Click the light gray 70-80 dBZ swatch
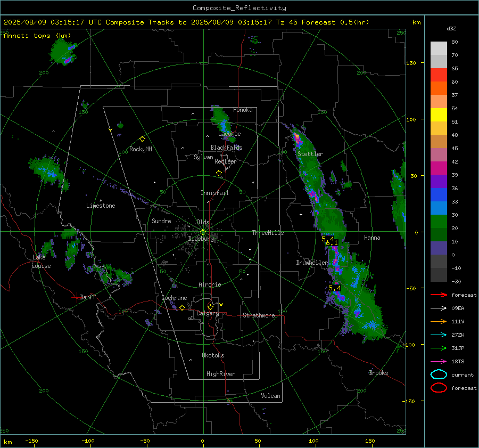The height and width of the screenshot is (448, 479). pyautogui.click(x=439, y=48)
